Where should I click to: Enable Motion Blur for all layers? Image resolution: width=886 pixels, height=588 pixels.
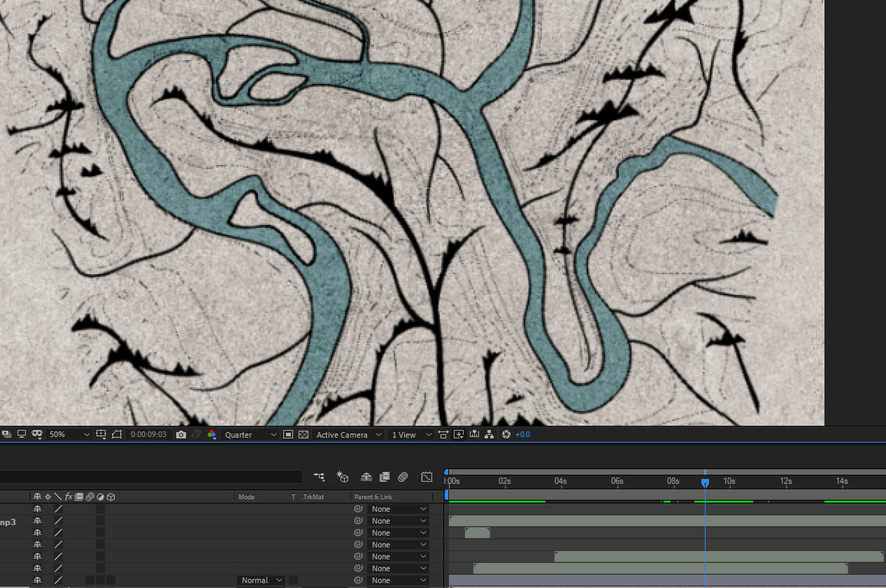(403, 477)
